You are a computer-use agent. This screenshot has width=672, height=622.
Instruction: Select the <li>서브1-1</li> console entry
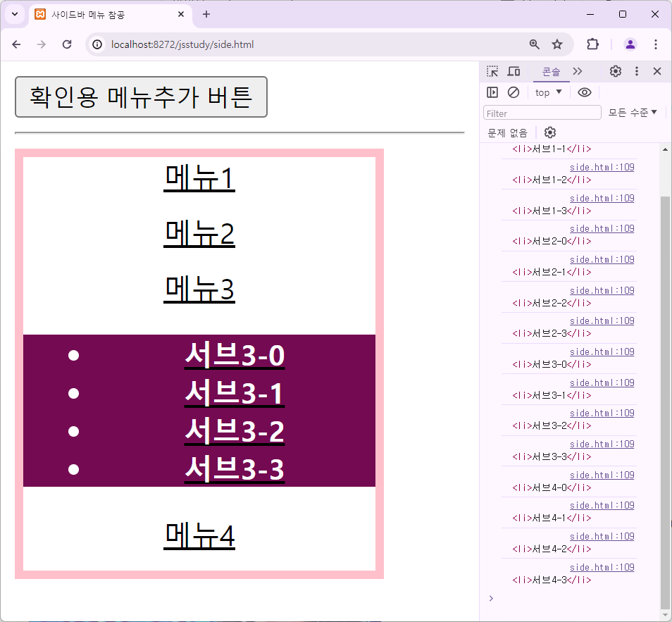(x=552, y=149)
